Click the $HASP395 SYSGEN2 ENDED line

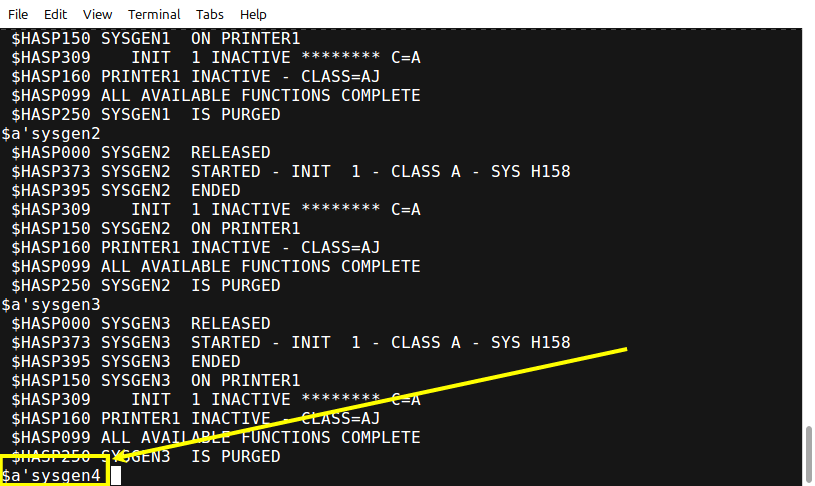126,190
